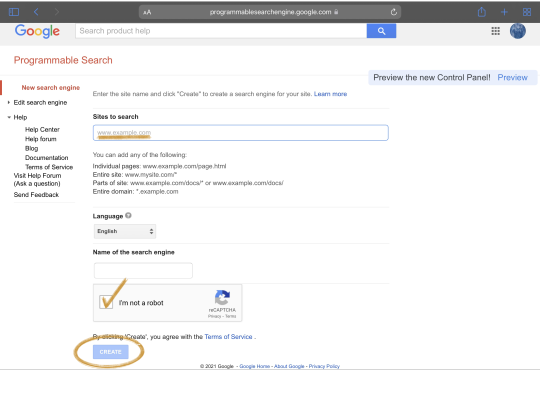Open the Safari share icon
Screen dimensions: 540x405
coord(482,12)
